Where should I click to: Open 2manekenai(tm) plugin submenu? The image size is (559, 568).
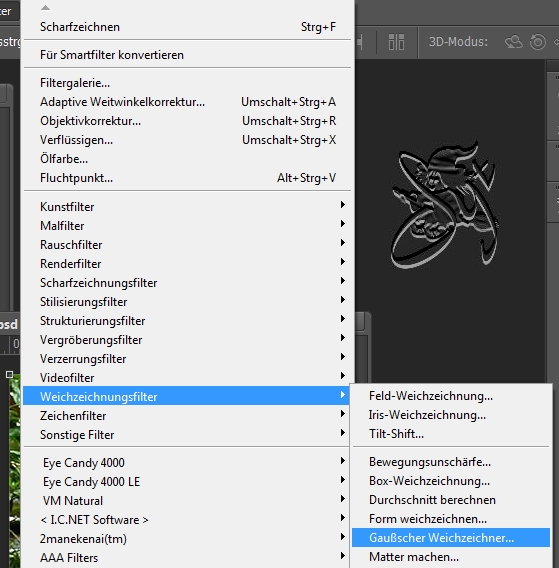187,539
